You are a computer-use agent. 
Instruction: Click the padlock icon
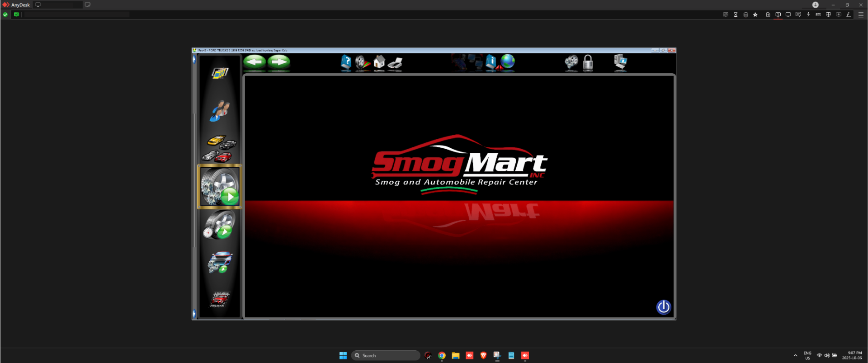tap(588, 63)
